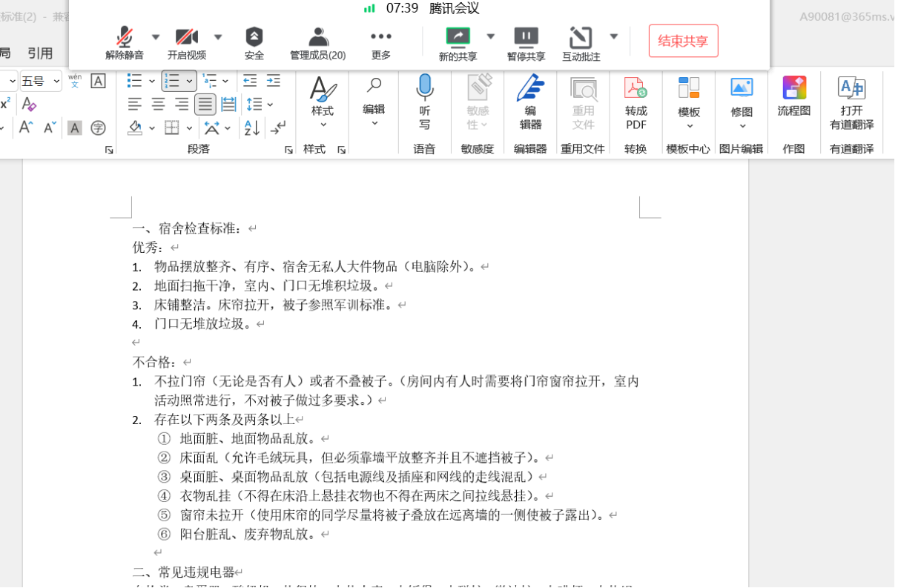Viewport: 898px width, 588px height.
Task: Open bullet list style dropdown arrow
Action: [151, 81]
